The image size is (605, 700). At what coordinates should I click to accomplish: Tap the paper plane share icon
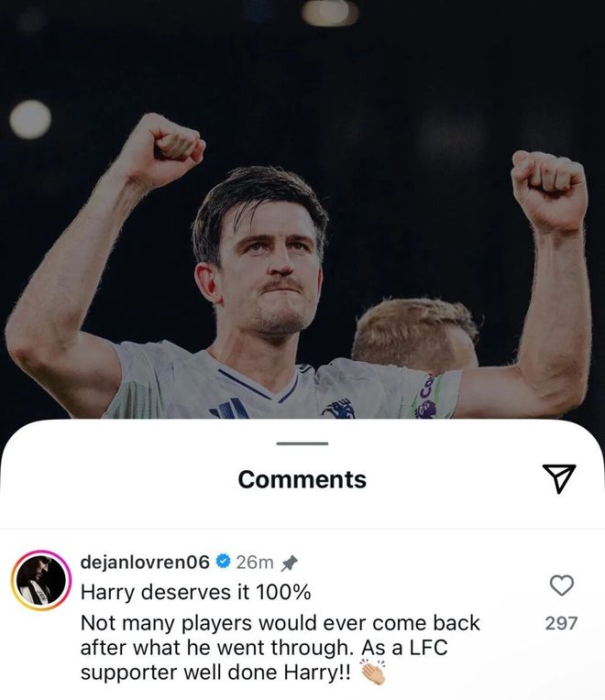pyautogui.click(x=559, y=478)
